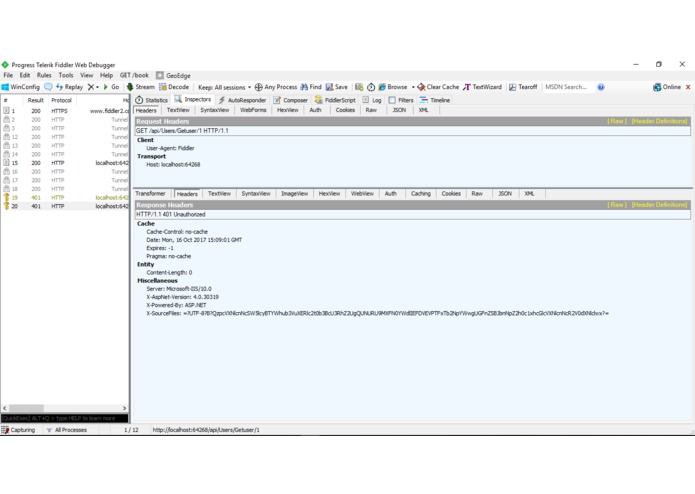Screen dimensions: 695x494
Task: Save sessions with Save button
Action: [337, 87]
